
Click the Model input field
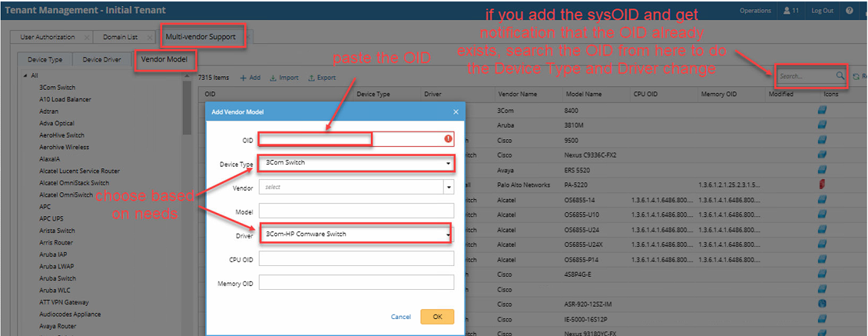356,211
